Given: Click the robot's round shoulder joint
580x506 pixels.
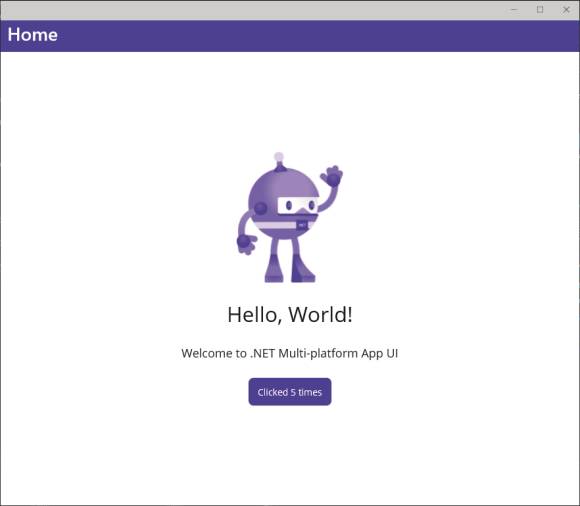Looking at the screenshot, I should click(x=260, y=208).
